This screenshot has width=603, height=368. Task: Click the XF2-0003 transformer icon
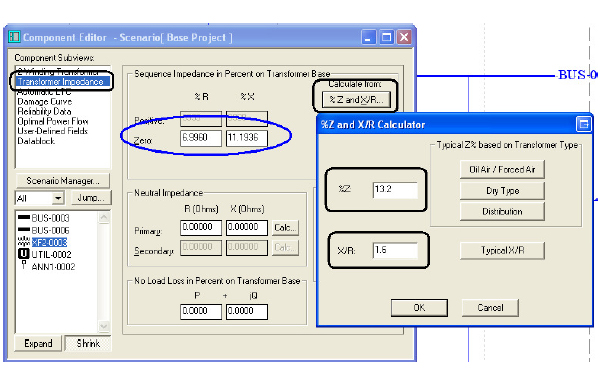24,241
